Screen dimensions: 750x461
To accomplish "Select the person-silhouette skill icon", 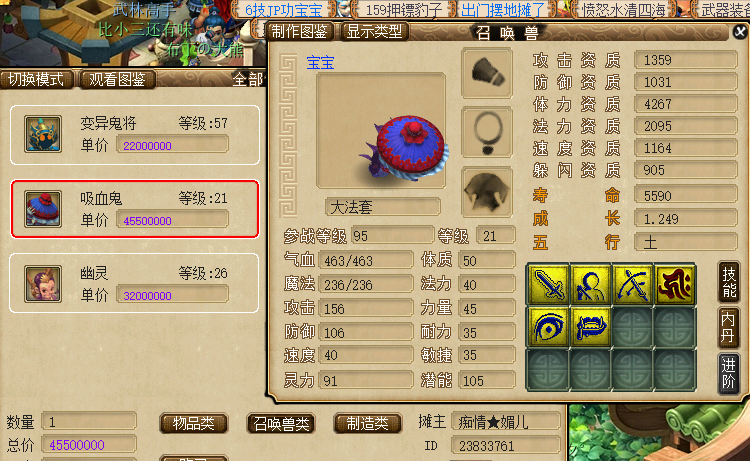I will pyautogui.click(x=590, y=285).
